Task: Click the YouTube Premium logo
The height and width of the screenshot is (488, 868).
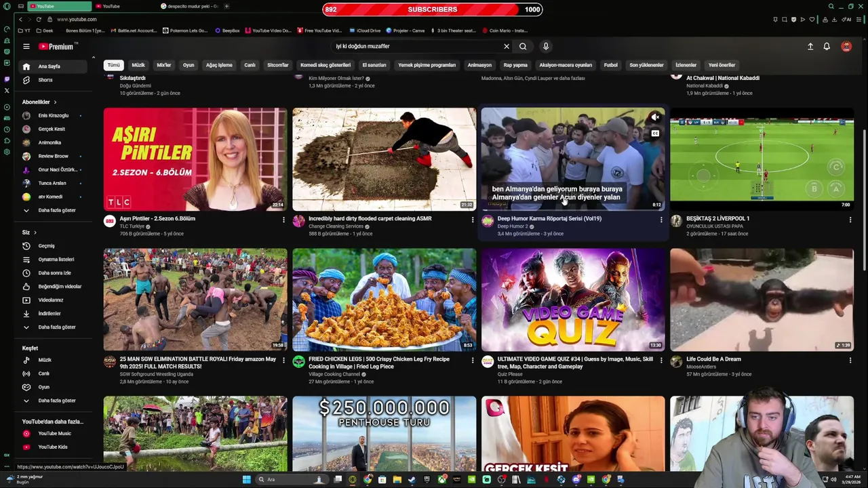Action: pos(56,47)
